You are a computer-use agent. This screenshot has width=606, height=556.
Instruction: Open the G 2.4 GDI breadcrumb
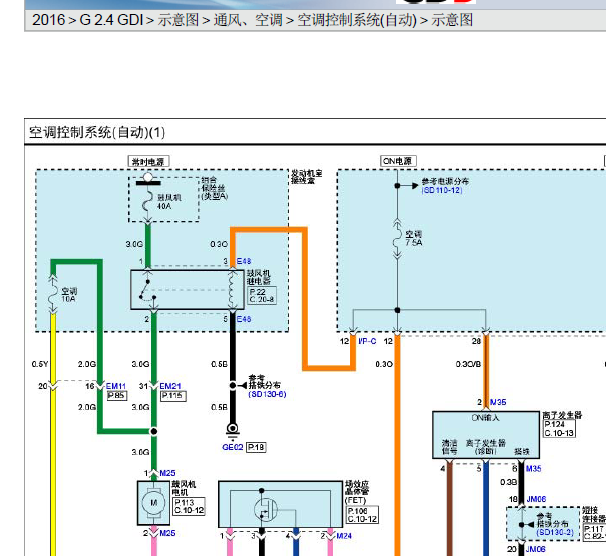tap(111, 20)
